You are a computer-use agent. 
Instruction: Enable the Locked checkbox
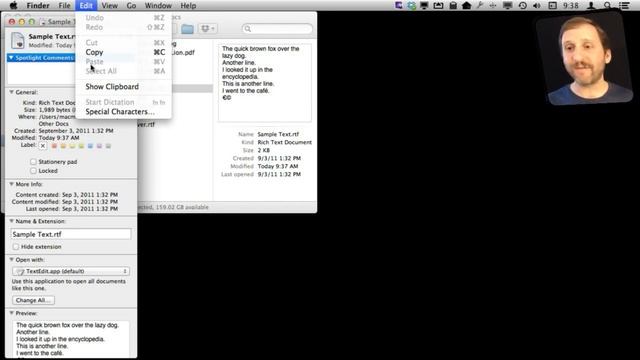tap(33, 171)
